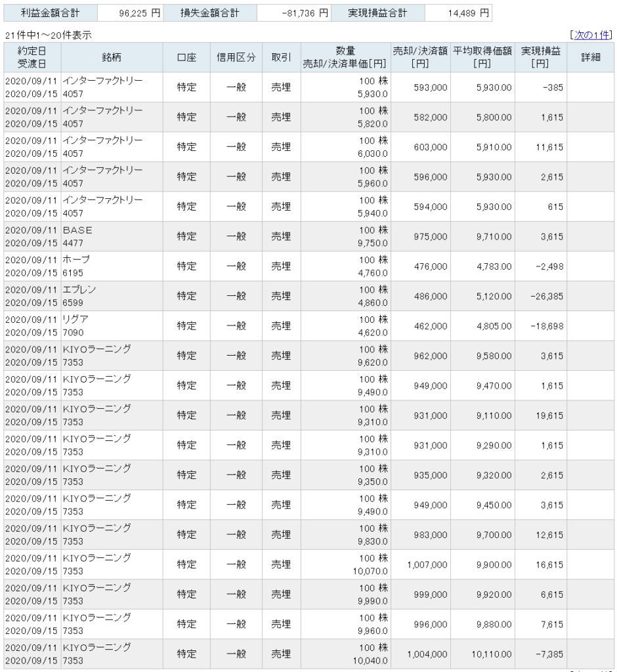
Task: Click the 10,110.00 average price cell
Action: (x=482, y=654)
